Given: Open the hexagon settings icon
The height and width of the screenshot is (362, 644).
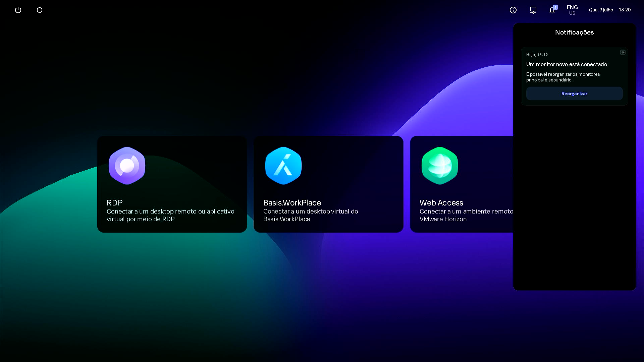Looking at the screenshot, I should pos(40,10).
